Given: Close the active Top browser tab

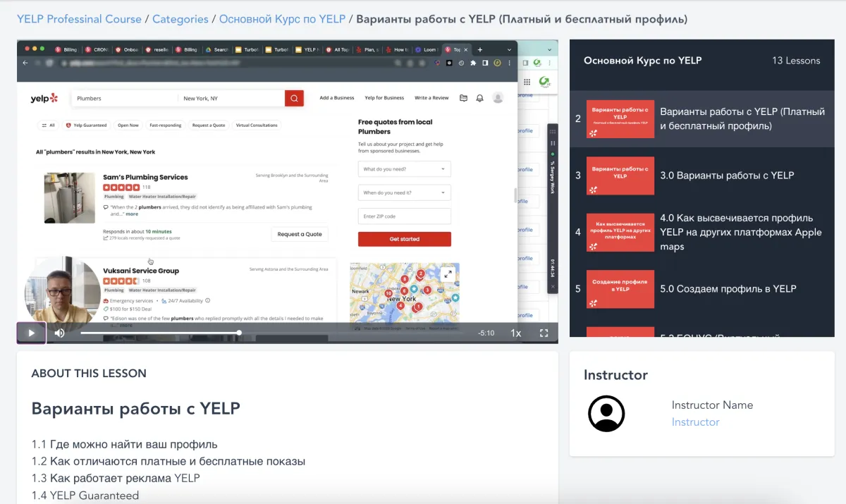Looking at the screenshot, I should coord(467,50).
